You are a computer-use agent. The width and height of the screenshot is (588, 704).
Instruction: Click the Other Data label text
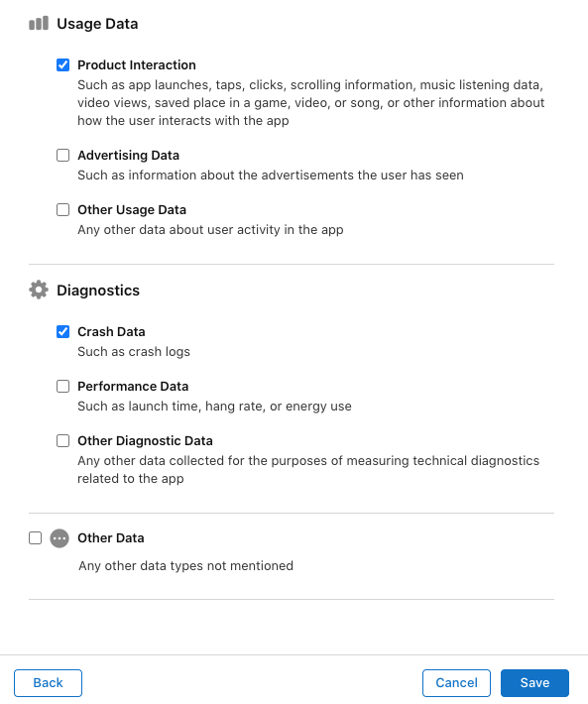[x=111, y=537]
